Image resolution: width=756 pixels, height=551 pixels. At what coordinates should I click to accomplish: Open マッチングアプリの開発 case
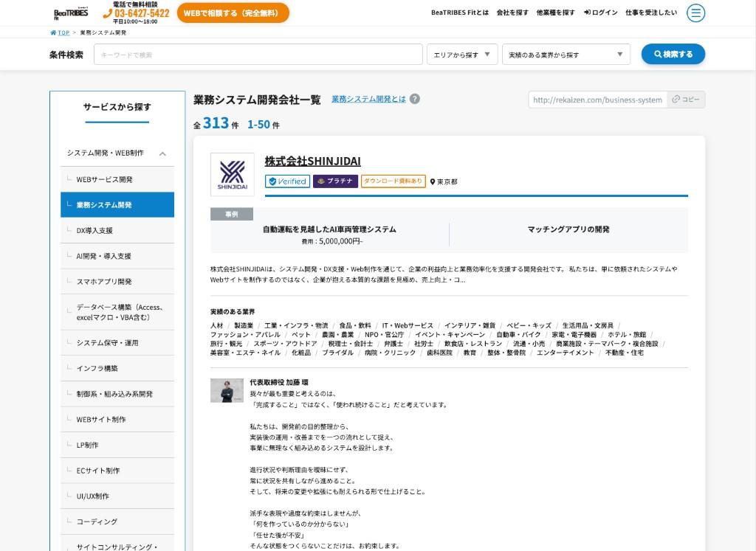(568, 229)
